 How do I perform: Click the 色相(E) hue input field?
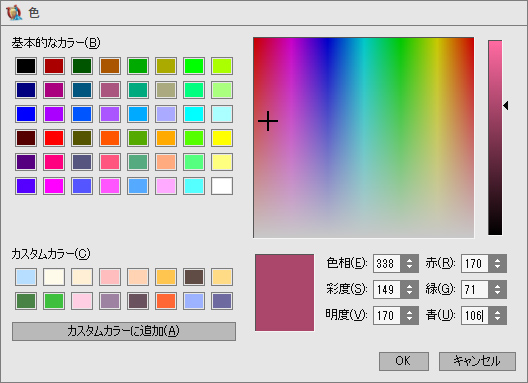point(387,263)
